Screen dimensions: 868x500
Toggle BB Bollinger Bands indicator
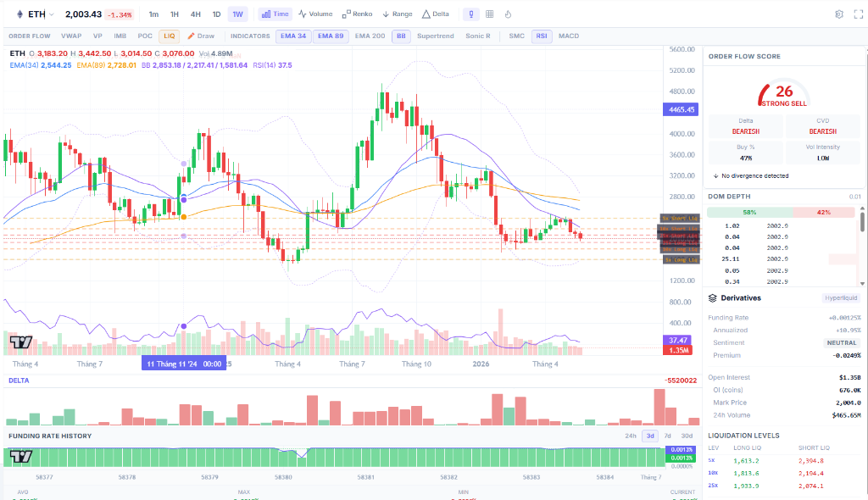[x=401, y=36]
